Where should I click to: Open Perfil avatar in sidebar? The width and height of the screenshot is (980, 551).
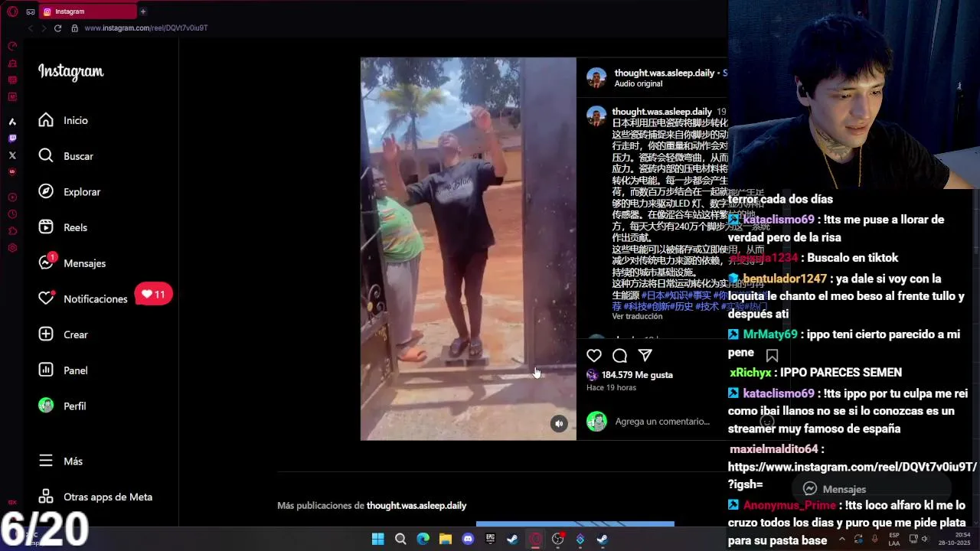click(46, 406)
